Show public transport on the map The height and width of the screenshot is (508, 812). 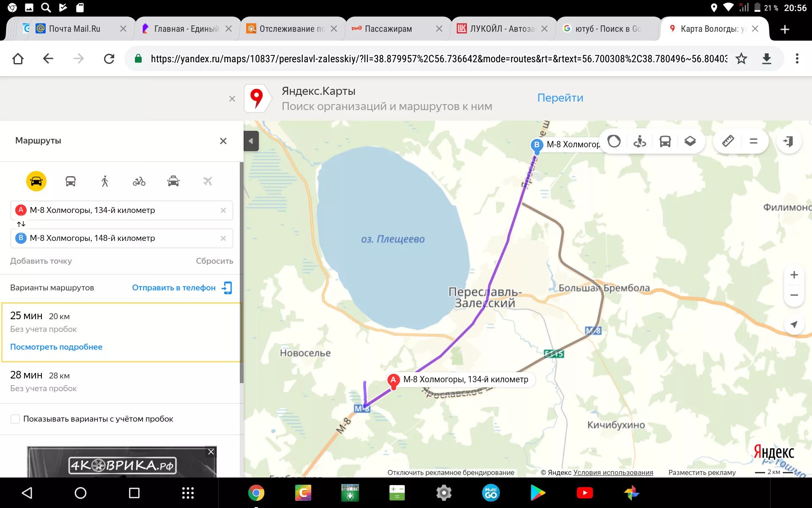click(x=665, y=141)
